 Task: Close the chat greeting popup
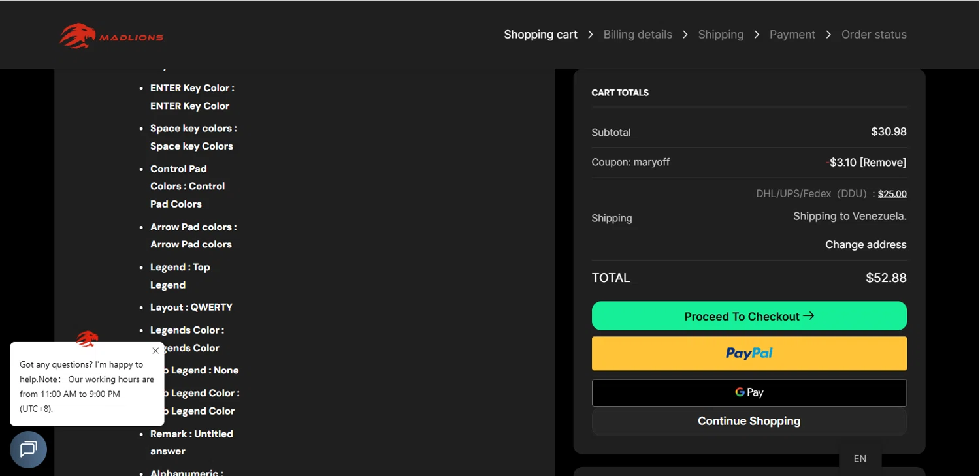click(155, 351)
